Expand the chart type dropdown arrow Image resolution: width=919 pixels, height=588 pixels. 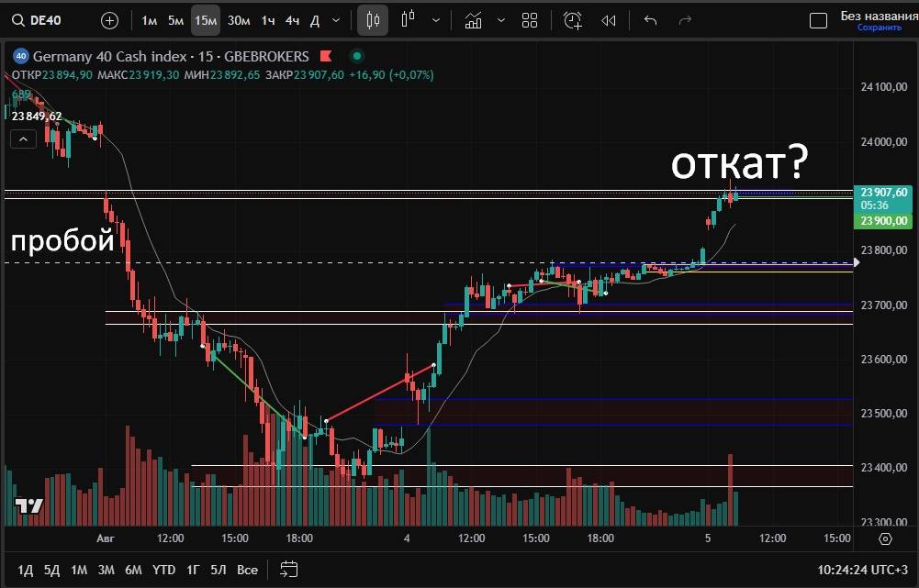435,20
